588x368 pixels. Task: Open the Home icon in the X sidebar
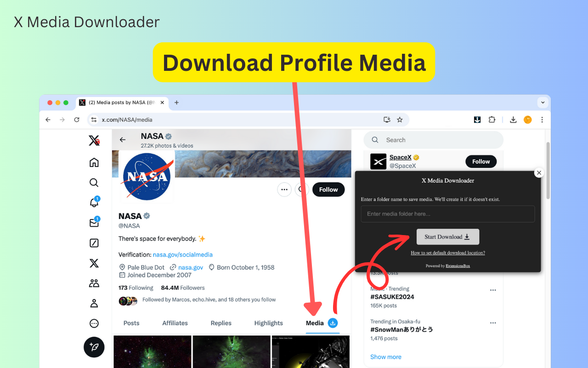point(94,162)
